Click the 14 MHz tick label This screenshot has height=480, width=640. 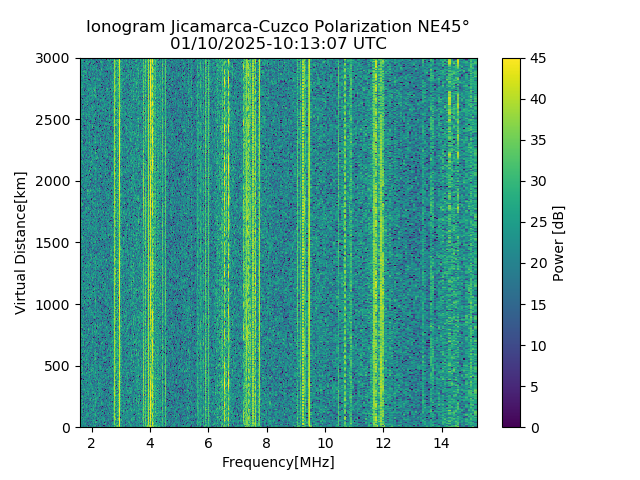pyautogui.click(x=442, y=443)
